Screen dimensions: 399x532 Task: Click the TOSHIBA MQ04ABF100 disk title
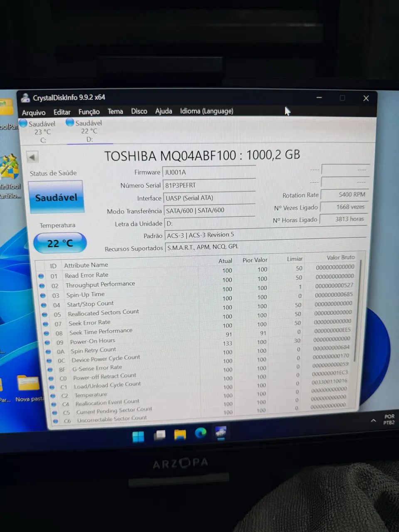202,155
